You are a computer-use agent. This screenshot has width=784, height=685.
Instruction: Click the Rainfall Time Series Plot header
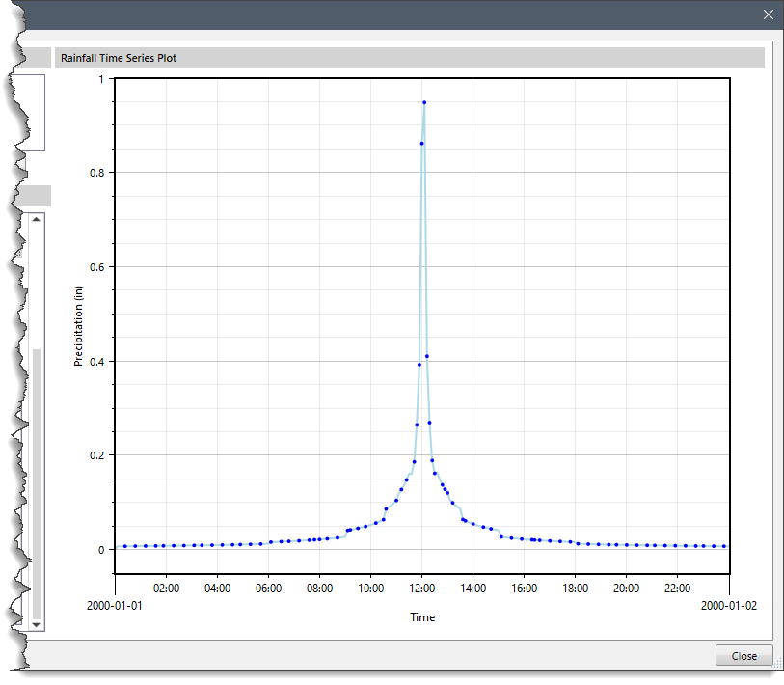[120, 57]
